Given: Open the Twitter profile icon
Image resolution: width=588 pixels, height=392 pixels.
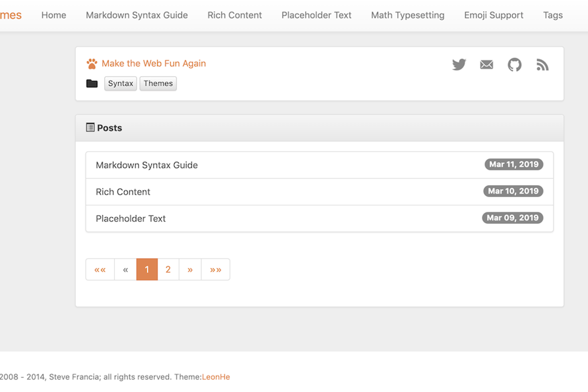Looking at the screenshot, I should 459,65.
